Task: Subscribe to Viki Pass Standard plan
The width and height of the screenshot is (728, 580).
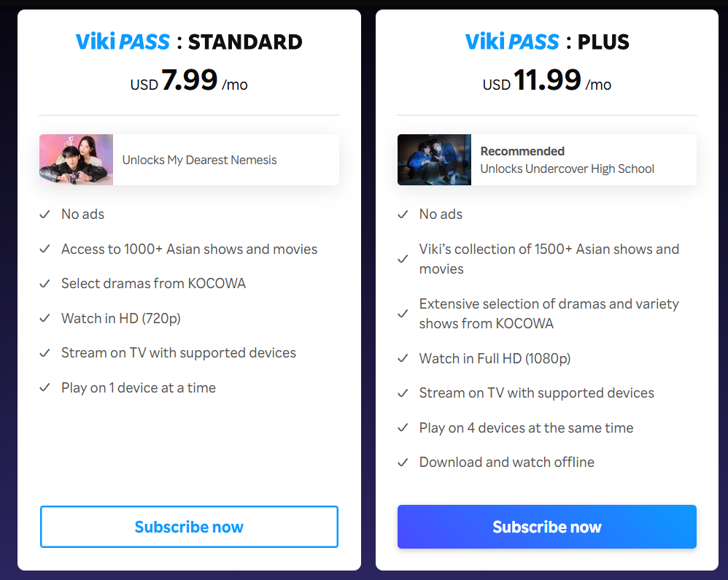Action: (189, 527)
